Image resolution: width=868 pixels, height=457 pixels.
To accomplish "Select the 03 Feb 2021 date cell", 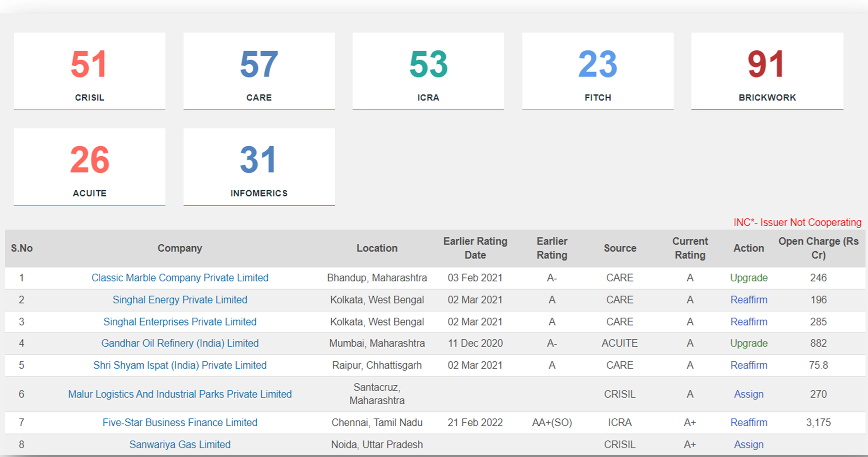I will point(475,278).
